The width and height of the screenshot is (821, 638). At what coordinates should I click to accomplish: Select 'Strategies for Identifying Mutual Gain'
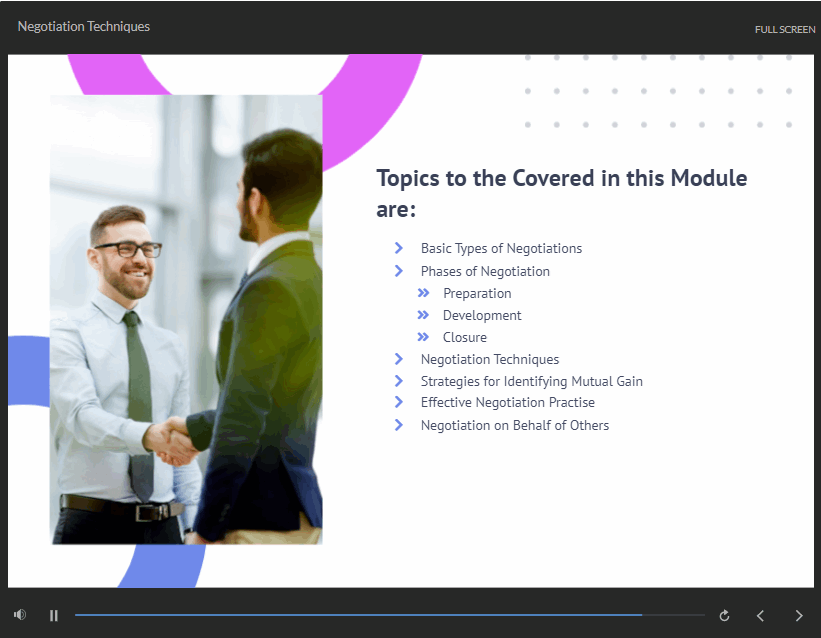click(x=531, y=381)
